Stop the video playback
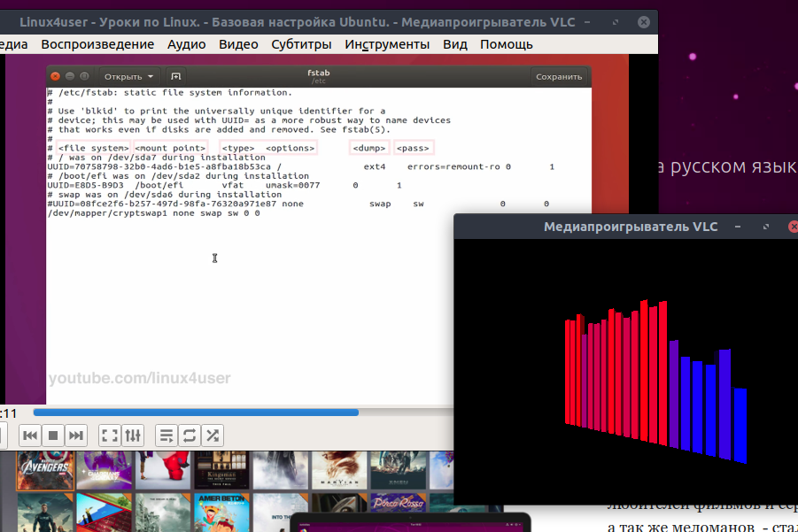Image resolution: width=798 pixels, height=532 pixels. [x=53, y=435]
